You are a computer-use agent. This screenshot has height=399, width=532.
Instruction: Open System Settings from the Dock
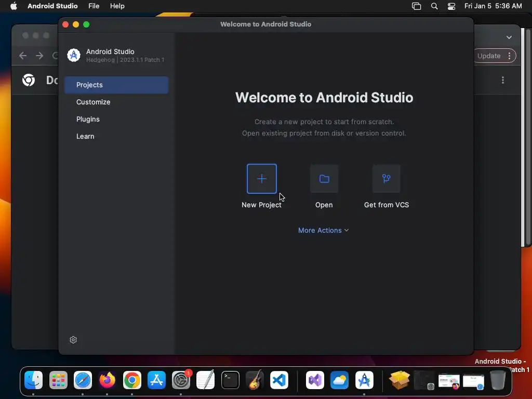[x=181, y=380]
